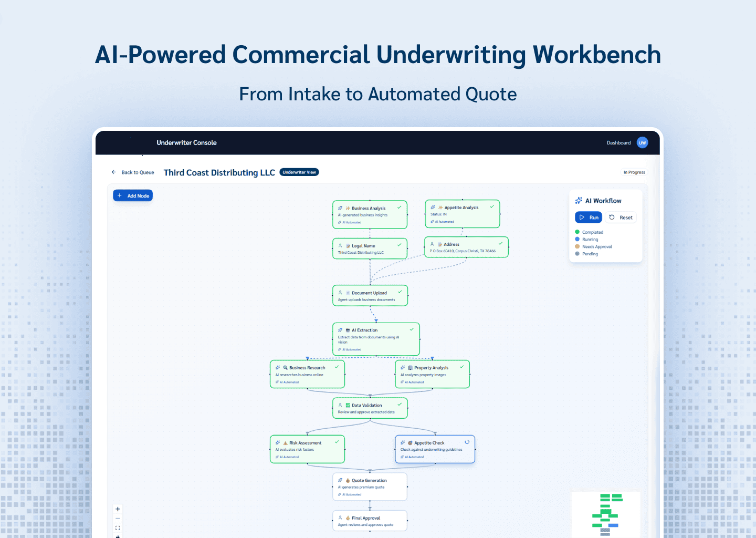Click the magnifier icon on Business Research node
Image resolution: width=756 pixels, height=538 pixels.
coord(285,368)
